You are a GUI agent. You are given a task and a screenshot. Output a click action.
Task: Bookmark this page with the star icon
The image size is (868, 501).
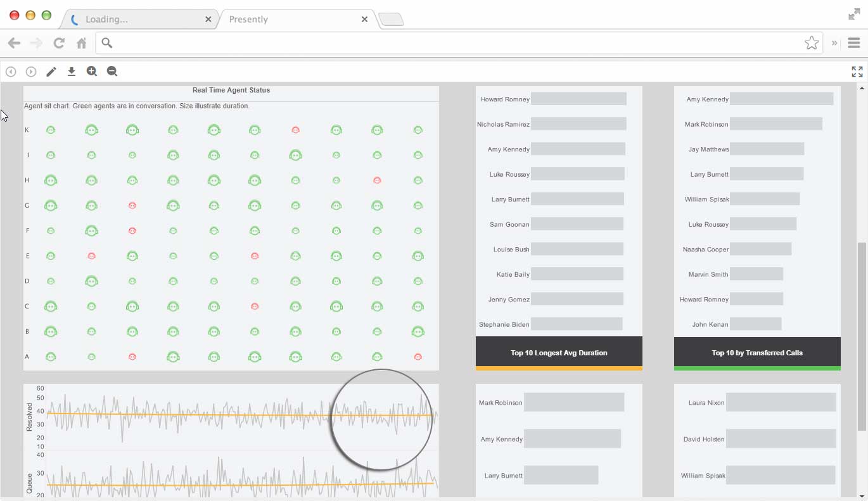tap(811, 42)
